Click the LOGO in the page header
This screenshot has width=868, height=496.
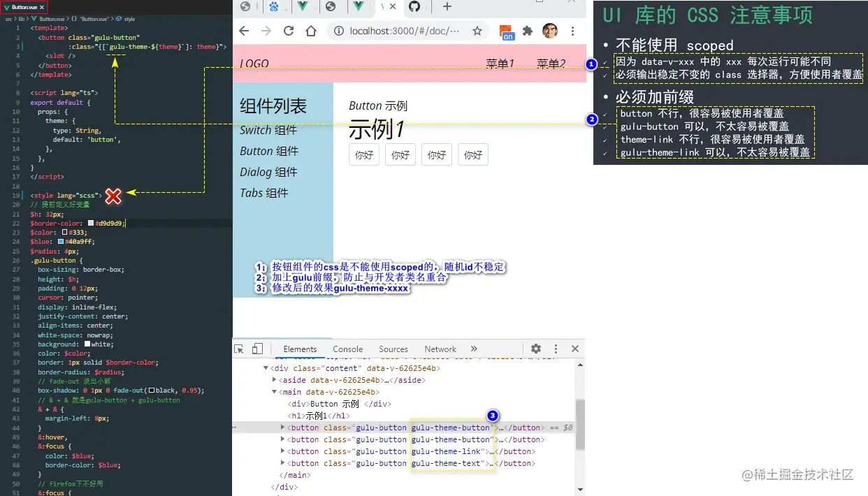click(254, 64)
